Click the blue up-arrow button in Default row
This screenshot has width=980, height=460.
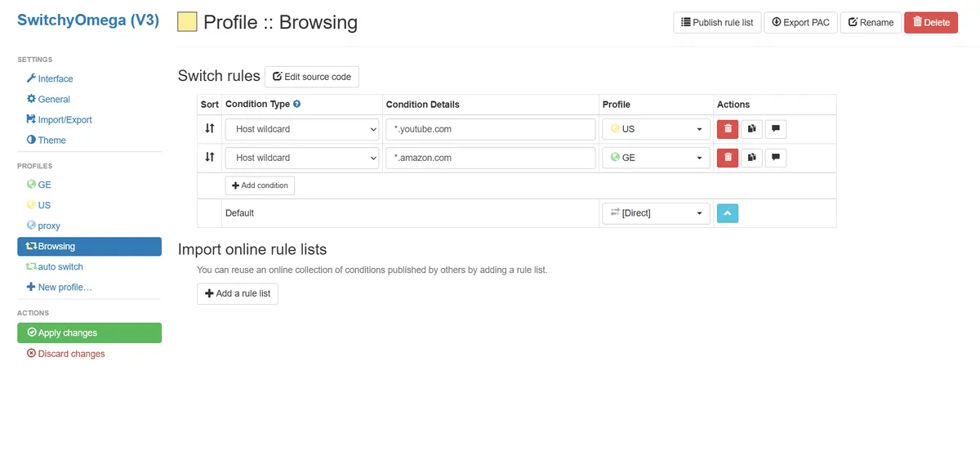coord(728,213)
